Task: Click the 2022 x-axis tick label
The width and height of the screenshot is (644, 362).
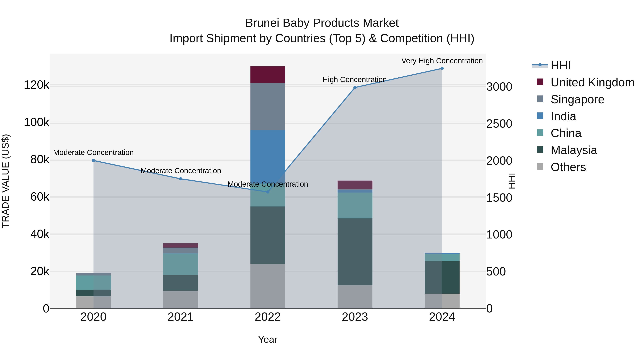Action: tap(268, 317)
